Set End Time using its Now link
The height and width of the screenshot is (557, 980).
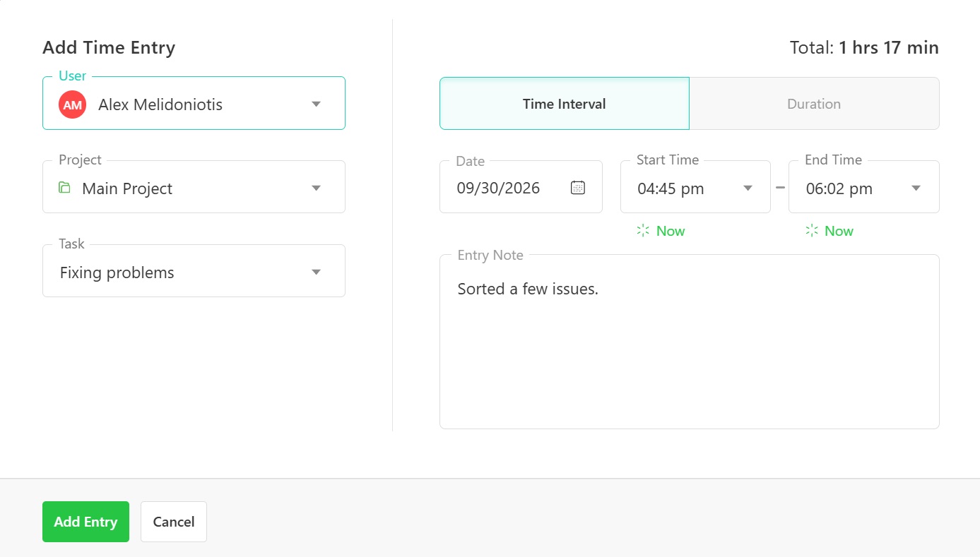[839, 231]
